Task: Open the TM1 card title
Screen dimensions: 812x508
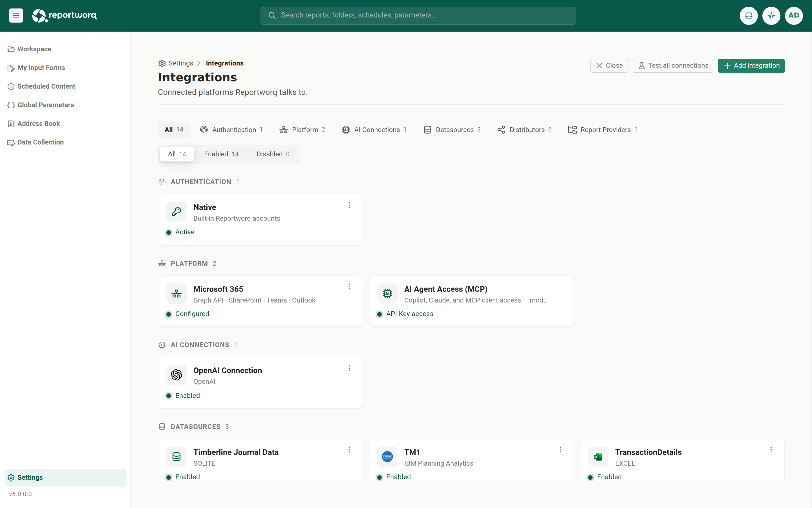Action: (x=412, y=453)
